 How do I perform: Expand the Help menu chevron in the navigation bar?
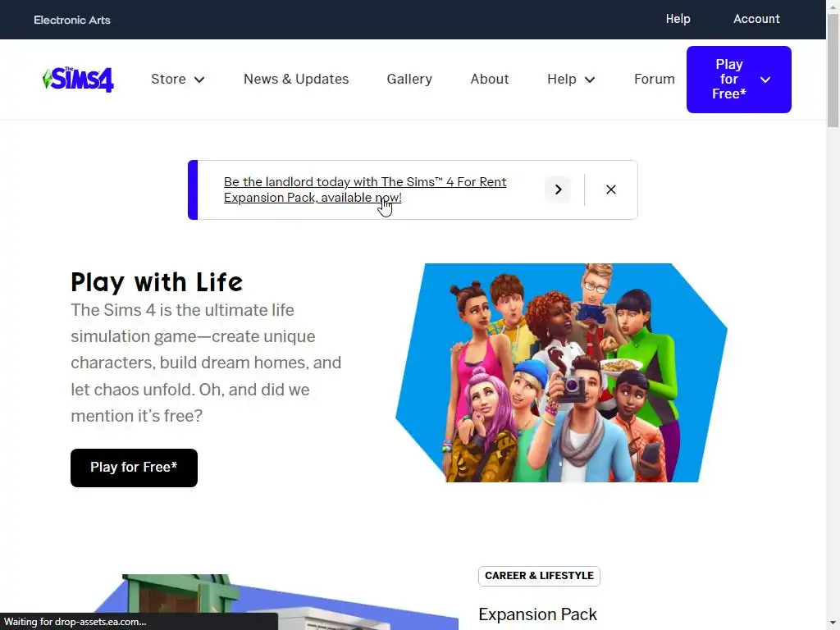point(590,80)
